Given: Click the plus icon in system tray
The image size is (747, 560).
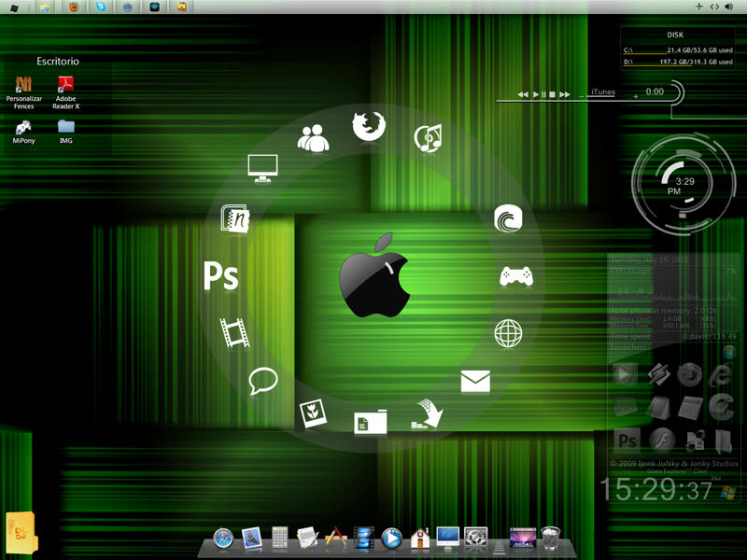Looking at the screenshot, I should click(x=698, y=7).
